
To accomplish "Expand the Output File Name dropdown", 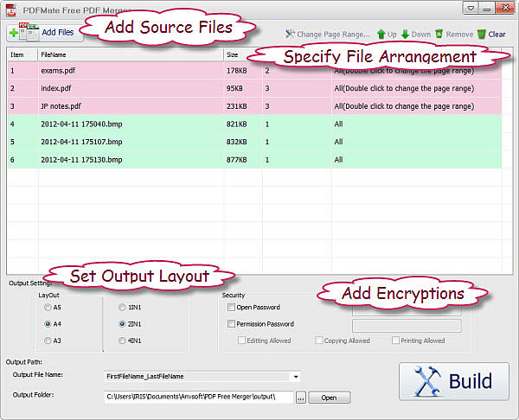I will [297, 377].
